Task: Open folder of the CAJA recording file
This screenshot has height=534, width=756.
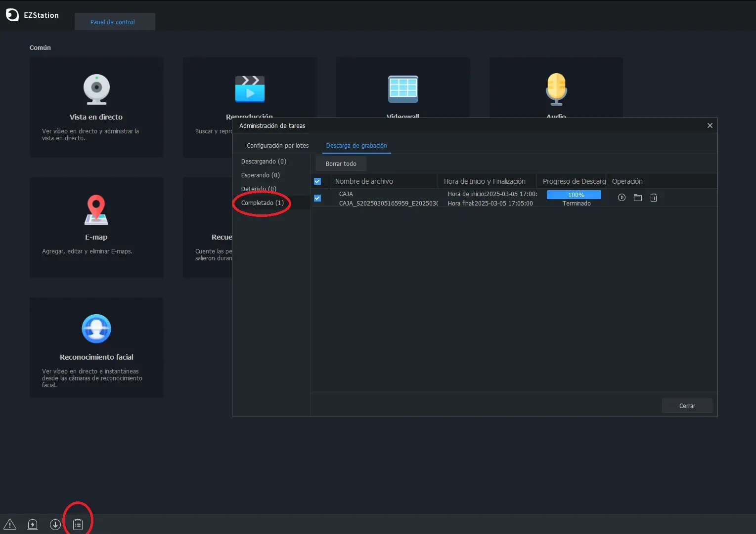Action: tap(638, 198)
